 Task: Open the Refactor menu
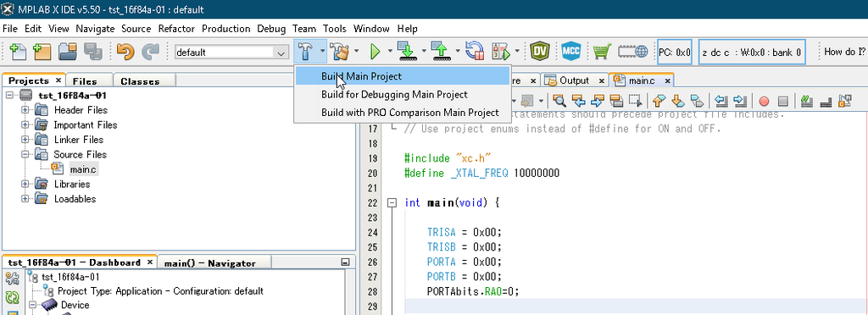click(176, 29)
